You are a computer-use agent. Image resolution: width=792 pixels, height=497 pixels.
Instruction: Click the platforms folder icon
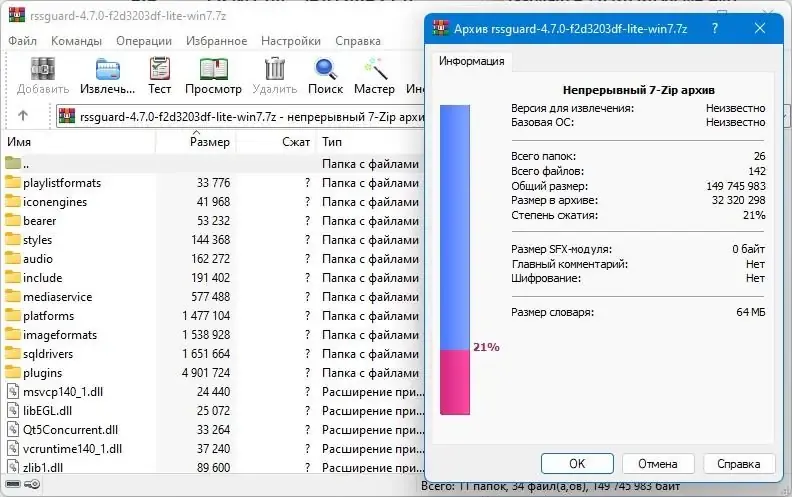coord(13,316)
